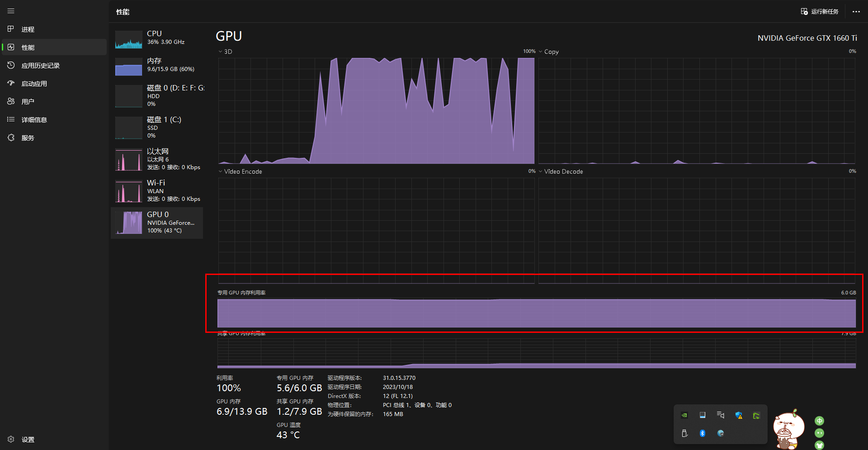Viewport: 868px width, 450px height.
Task: Click the 6.9/13.9 GB GPU memory value
Action: coord(242,412)
